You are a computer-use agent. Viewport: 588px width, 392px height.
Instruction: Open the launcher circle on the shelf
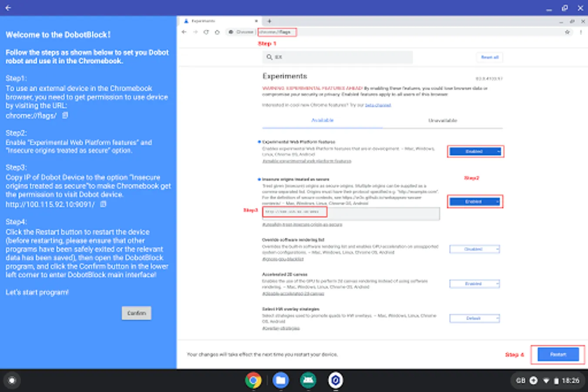pos(12,380)
